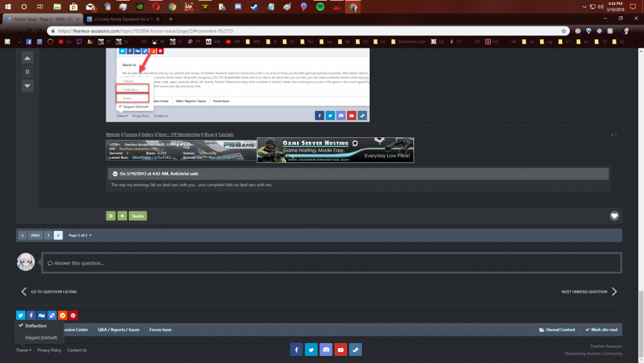Image resolution: width=644 pixels, height=363 pixels.
Task: Open the Twitch bookmark icon
Action: click(x=79, y=41)
